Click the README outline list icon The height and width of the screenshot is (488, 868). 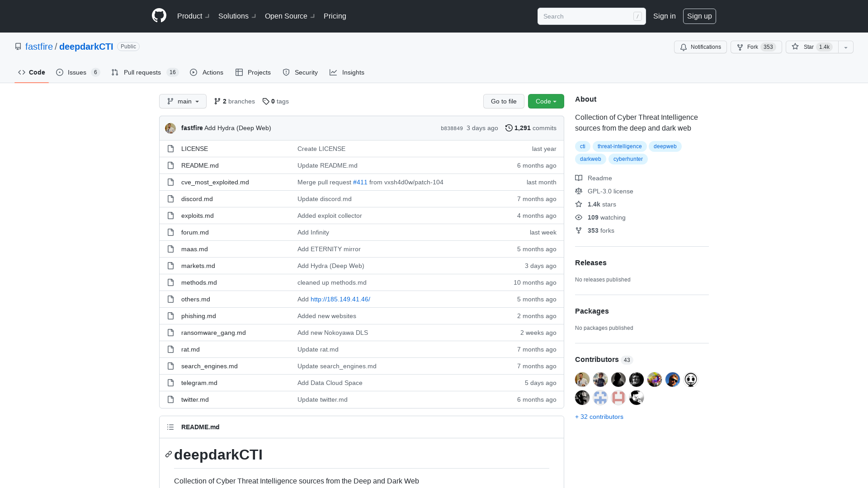(x=170, y=427)
